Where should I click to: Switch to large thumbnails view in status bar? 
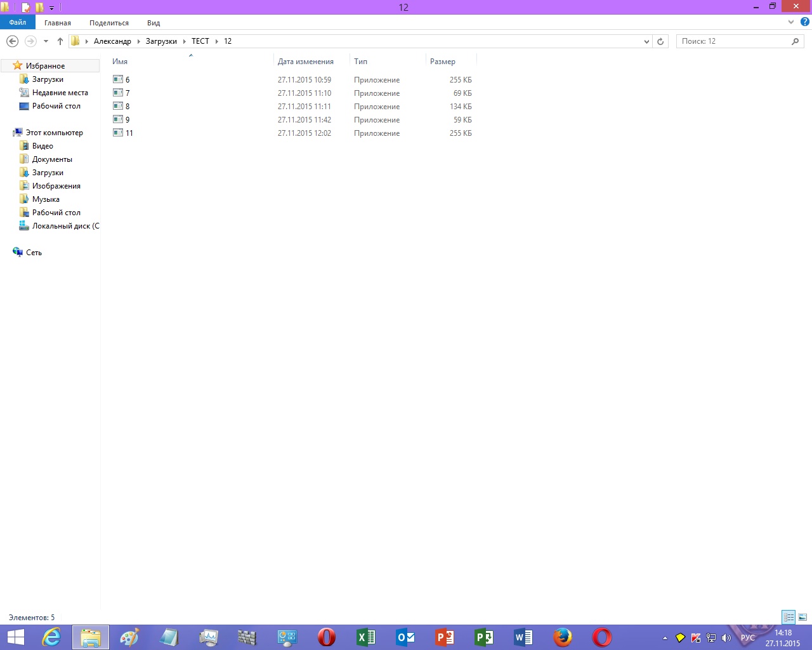[802, 617]
